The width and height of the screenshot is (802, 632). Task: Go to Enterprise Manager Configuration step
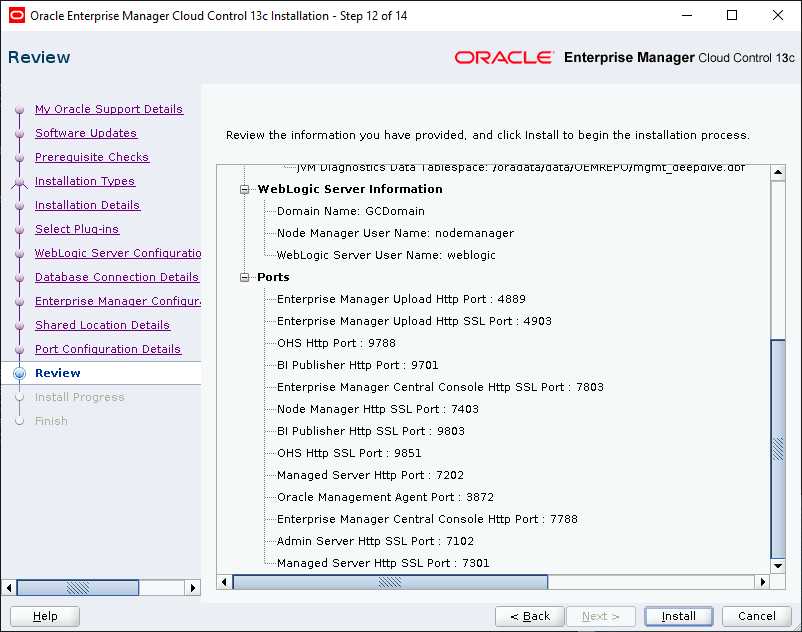pyautogui.click(x=118, y=301)
